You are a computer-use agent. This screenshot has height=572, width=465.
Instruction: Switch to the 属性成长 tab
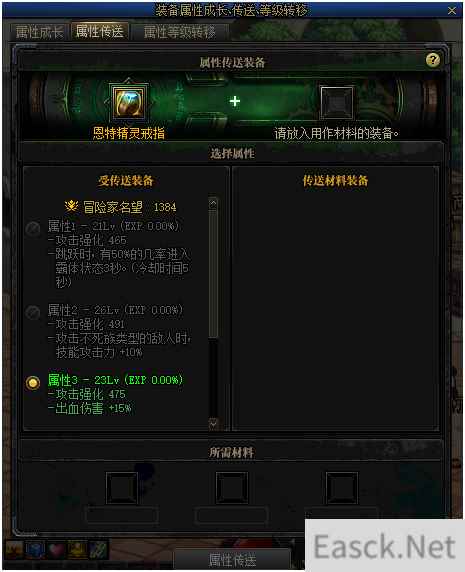coord(40,32)
